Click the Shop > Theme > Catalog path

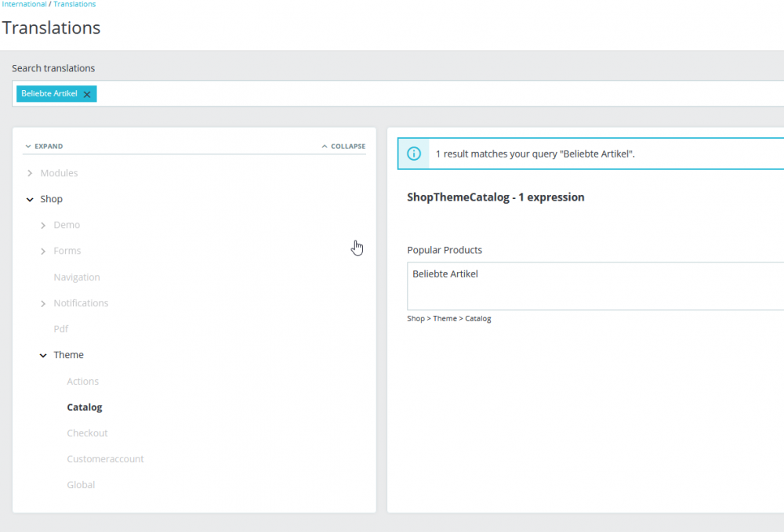pyautogui.click(x=449, y=319)
